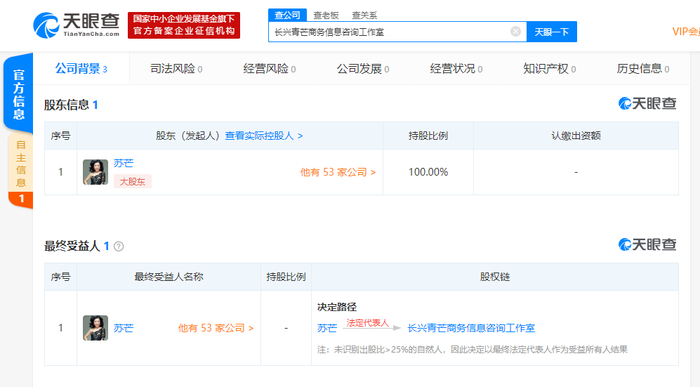
Task: Open the 知识产权 tab
Action: 550,69
